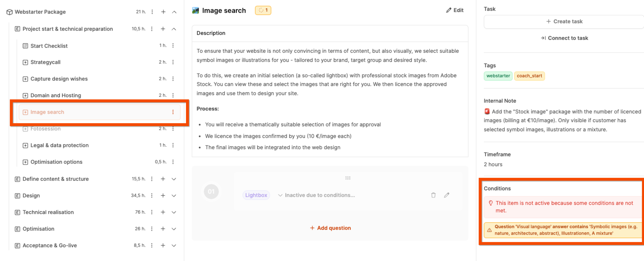644x261 pixels.
Task: Open three-dot menu for Design section
Action: 152,195
